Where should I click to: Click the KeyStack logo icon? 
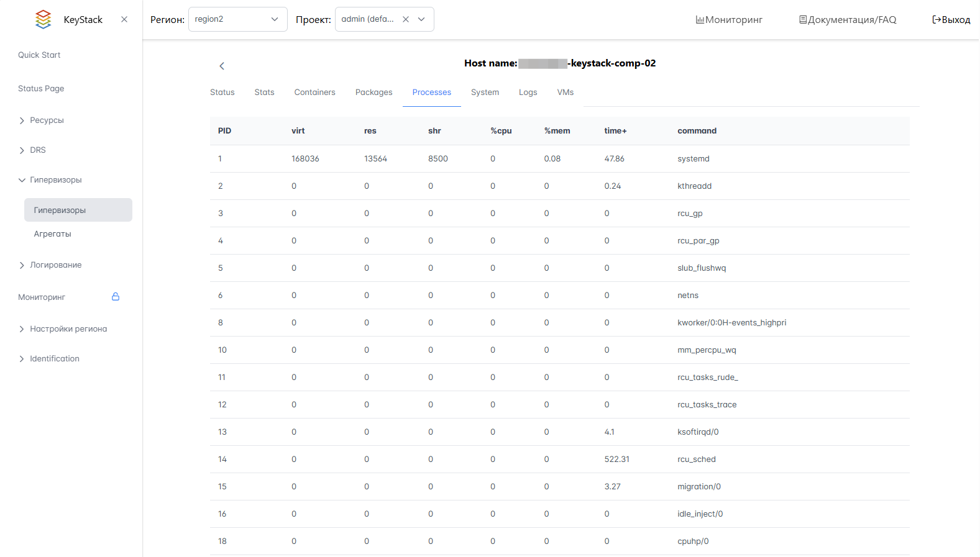(43, 19)
